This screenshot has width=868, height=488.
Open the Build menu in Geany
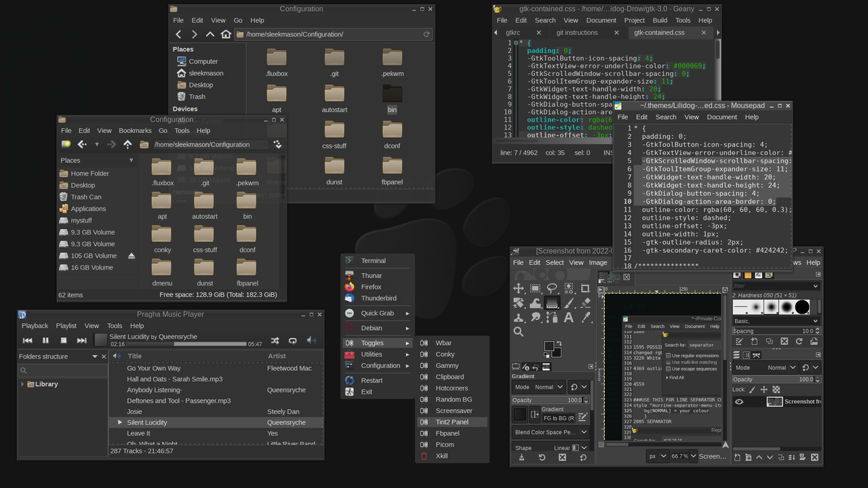(660, 20)
